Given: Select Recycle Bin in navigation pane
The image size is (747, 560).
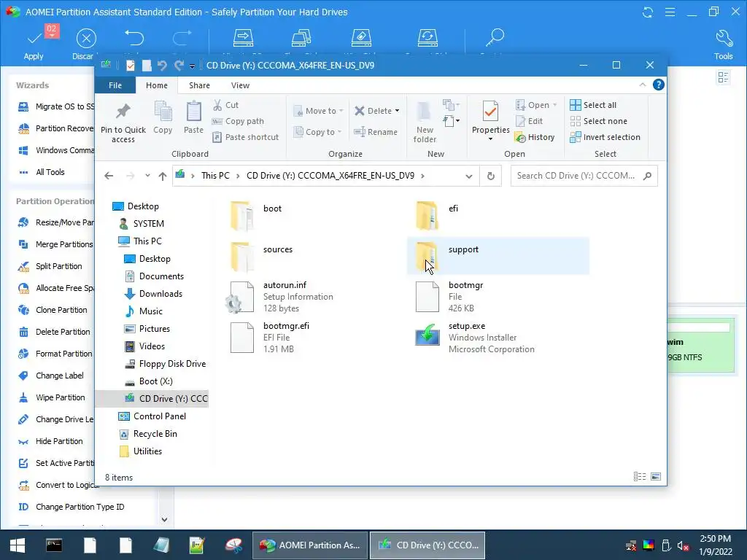Looking at the screenshot, I should [155, 434].
